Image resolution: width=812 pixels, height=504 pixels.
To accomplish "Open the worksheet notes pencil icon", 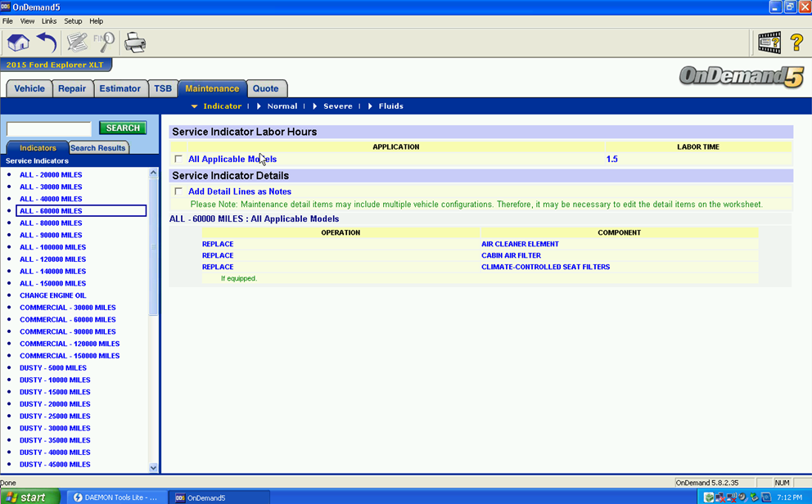I will [x=77, y=43].
